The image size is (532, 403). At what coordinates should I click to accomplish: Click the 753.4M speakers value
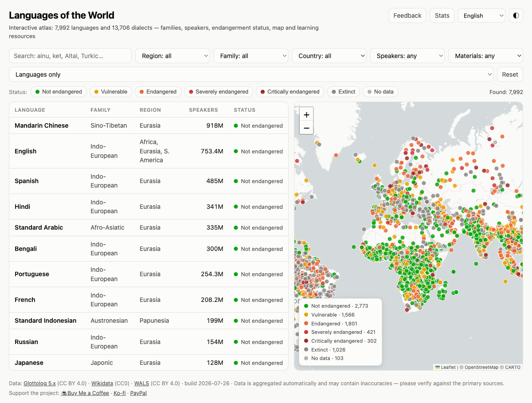tap(212, 151)
